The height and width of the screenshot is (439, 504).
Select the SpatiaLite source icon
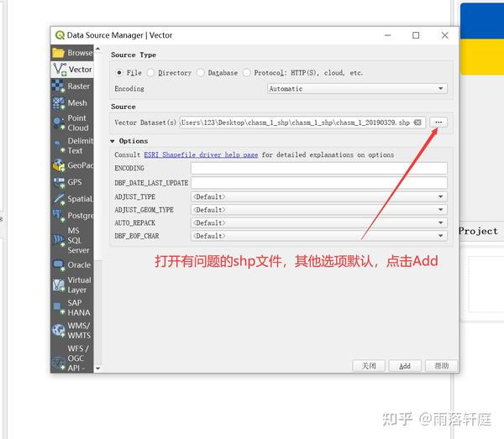coord(59,199)
